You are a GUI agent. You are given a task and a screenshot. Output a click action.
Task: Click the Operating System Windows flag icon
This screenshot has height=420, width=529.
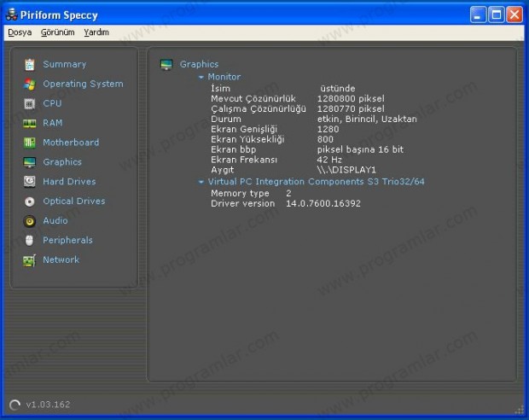29,84
